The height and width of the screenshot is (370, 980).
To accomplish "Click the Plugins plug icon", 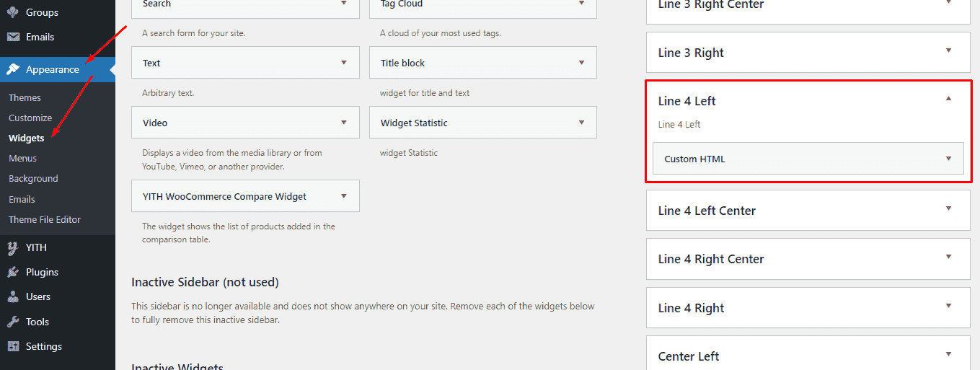I will pyautogui.click(x=13, y=272).
